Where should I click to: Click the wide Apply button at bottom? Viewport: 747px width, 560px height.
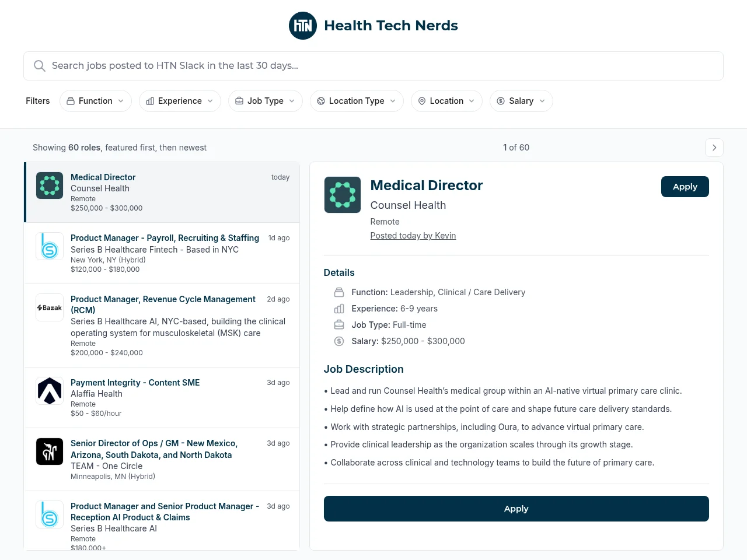point(516,509)
